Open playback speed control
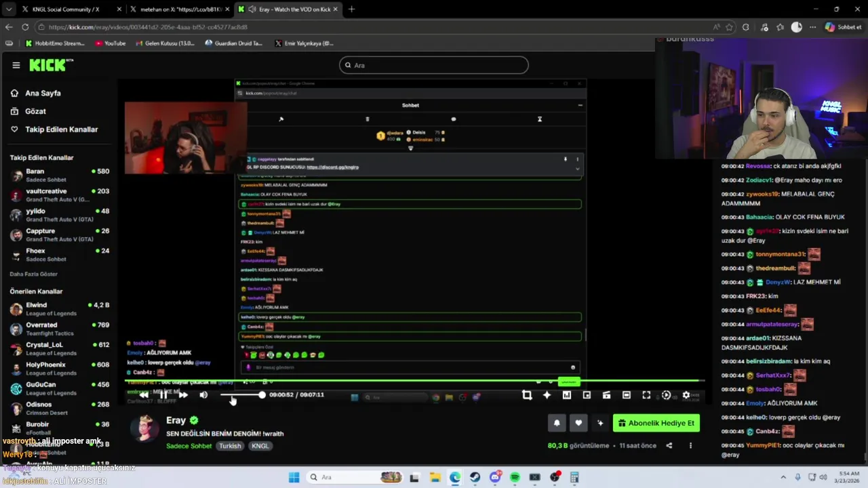This screenshot has height=488, width=868. 666,395
